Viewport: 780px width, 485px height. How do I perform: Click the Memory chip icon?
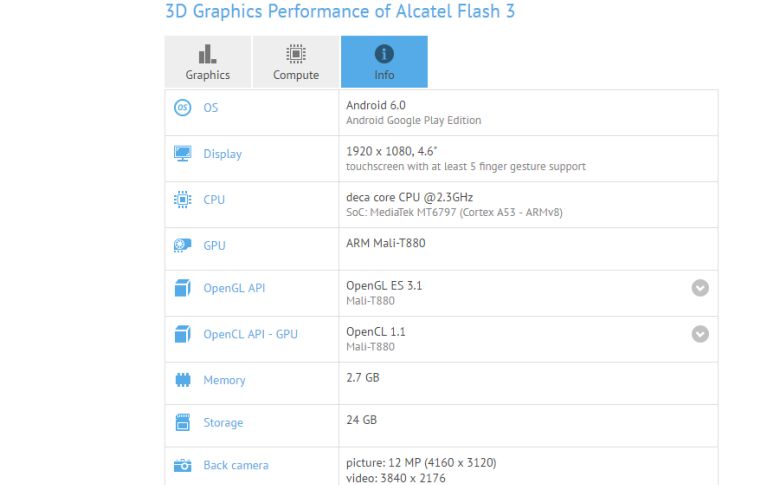pyautogui.click(x=183, y=380)
